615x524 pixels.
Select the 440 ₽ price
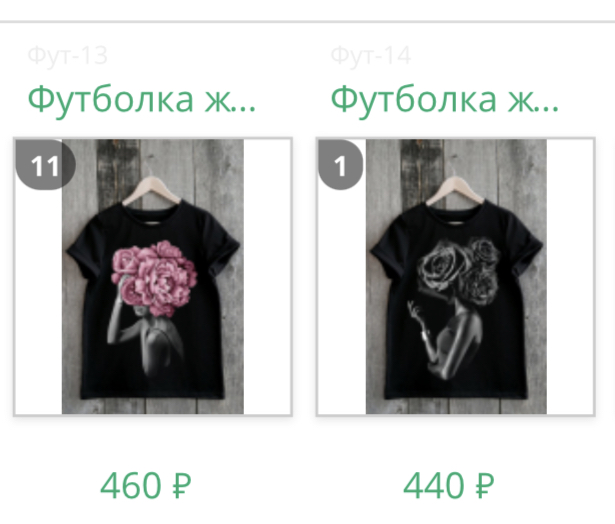pos(449,486)
